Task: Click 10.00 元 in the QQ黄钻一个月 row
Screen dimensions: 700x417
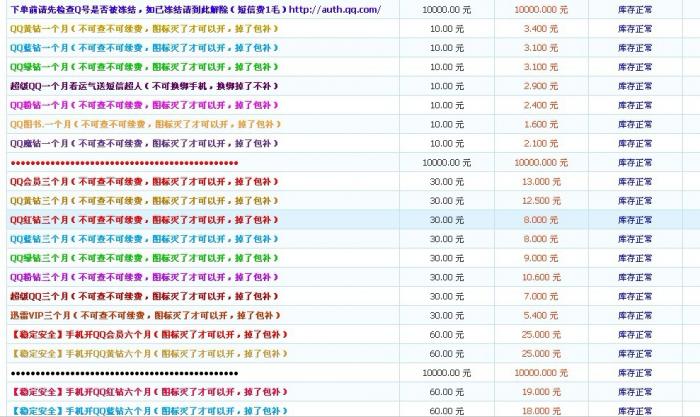Action: pyautogui.click(x=447, y=29)
